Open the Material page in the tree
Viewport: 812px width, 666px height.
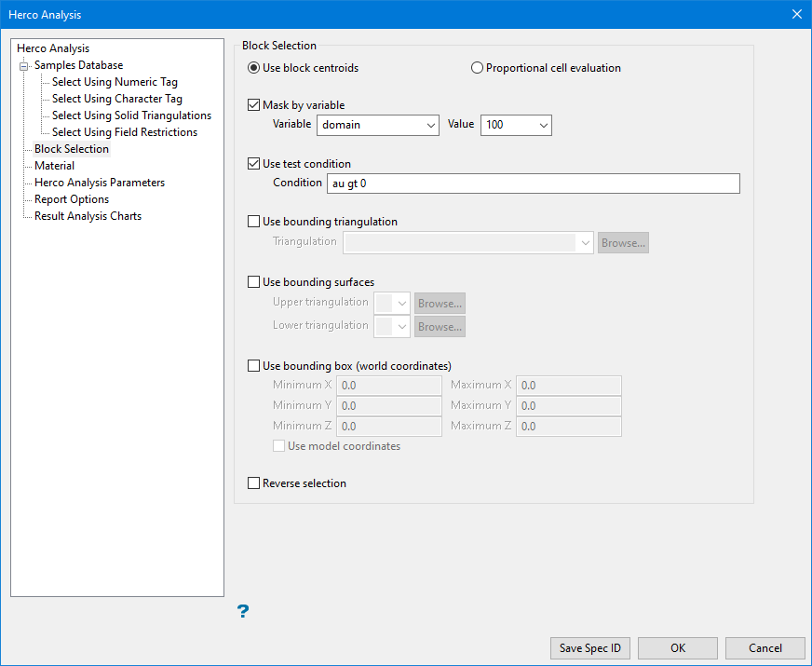(54, 166)
